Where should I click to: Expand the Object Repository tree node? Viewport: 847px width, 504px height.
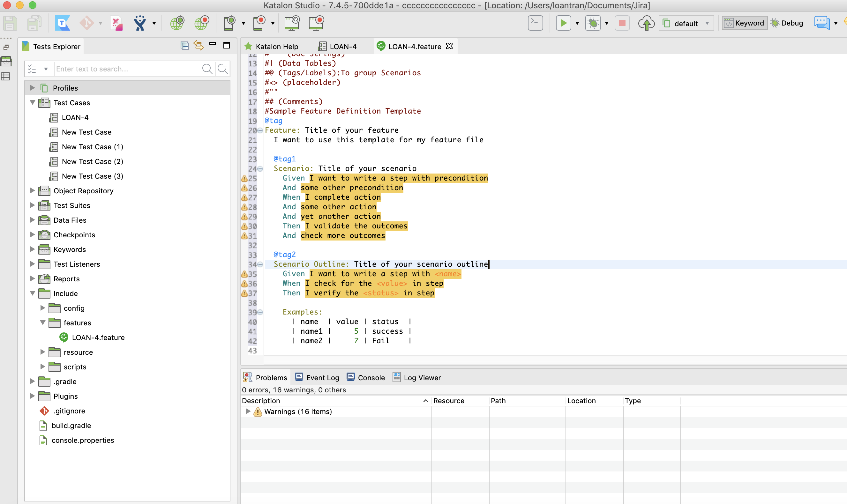[x=32, y=190]
